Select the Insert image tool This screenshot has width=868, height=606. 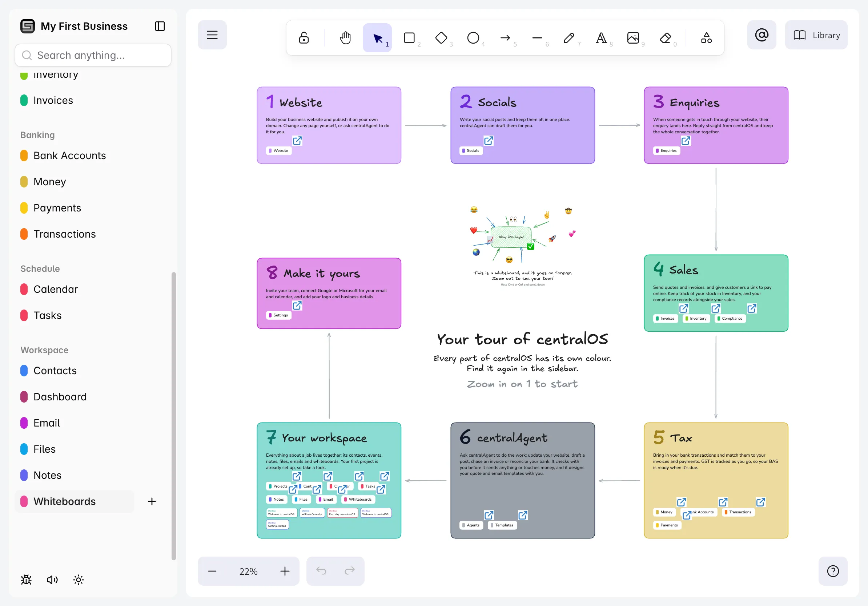[633, 38]
